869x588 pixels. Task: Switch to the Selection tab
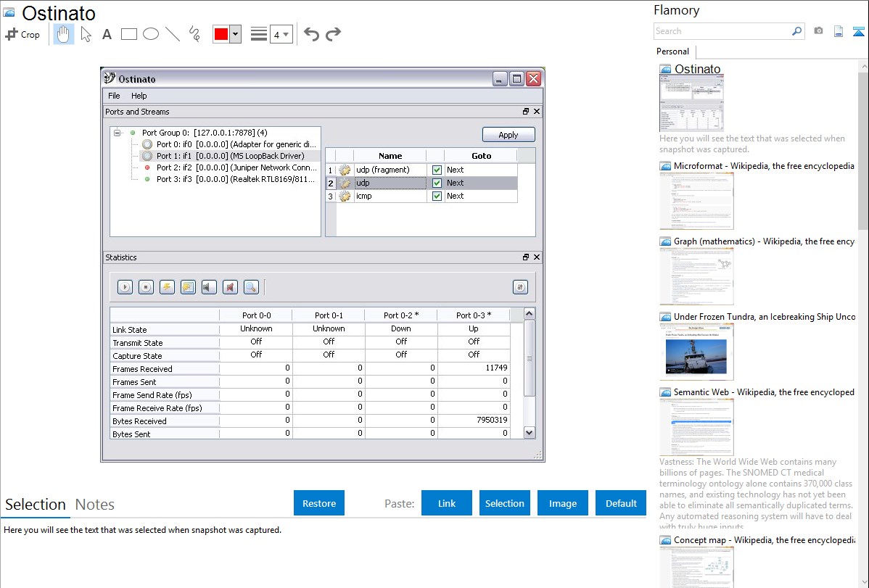(x=36, y=505)
